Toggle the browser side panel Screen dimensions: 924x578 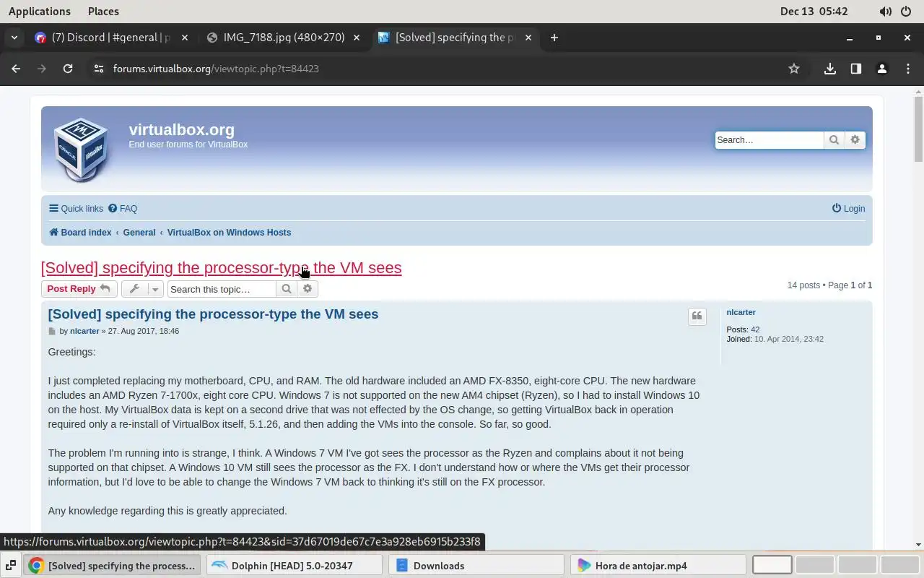856,69
